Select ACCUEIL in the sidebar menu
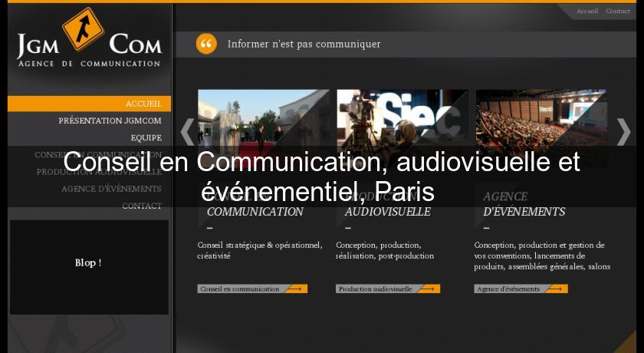 click(89, 104)
